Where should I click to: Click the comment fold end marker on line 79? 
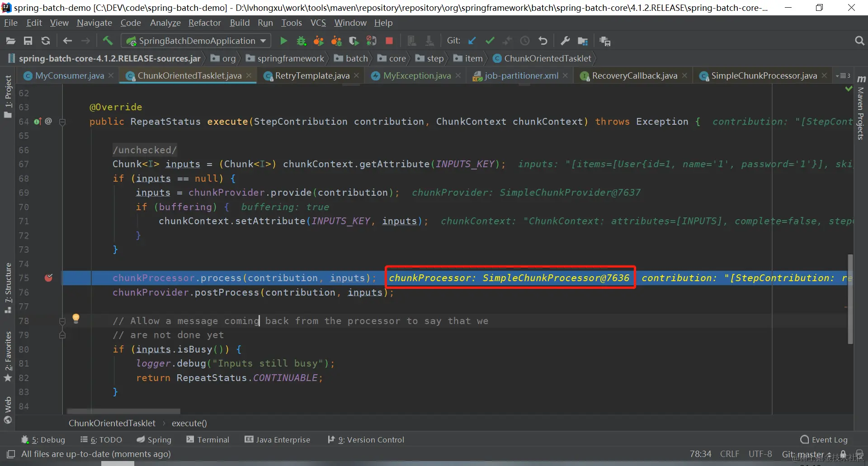pyautogui.click(x=62, y=335)
